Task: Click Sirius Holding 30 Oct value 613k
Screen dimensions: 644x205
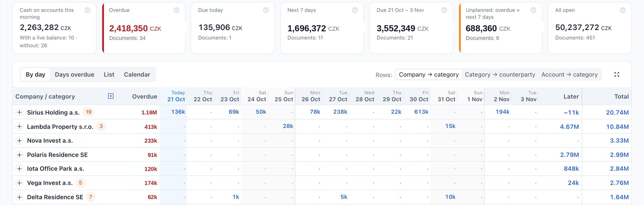Action: (x=421, y=112)
